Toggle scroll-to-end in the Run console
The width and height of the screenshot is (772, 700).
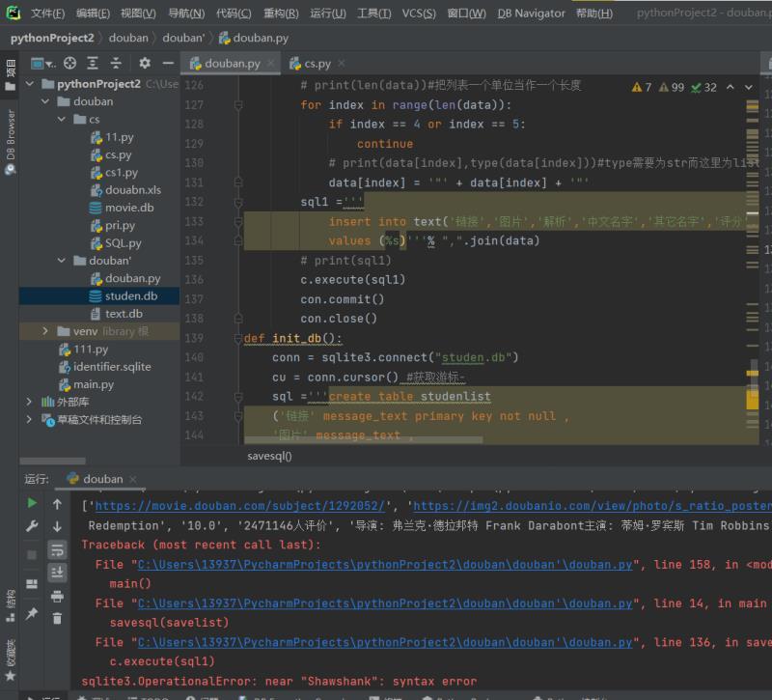57,573
